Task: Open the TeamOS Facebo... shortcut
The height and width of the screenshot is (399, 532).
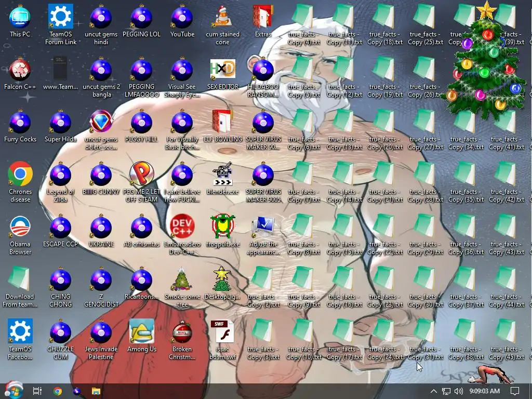Action: coord(20,340)
